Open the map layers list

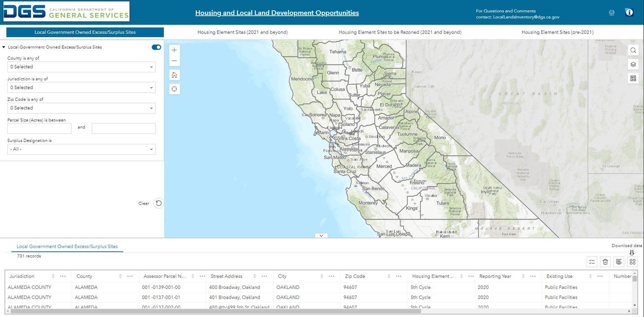tap(633, 64)
